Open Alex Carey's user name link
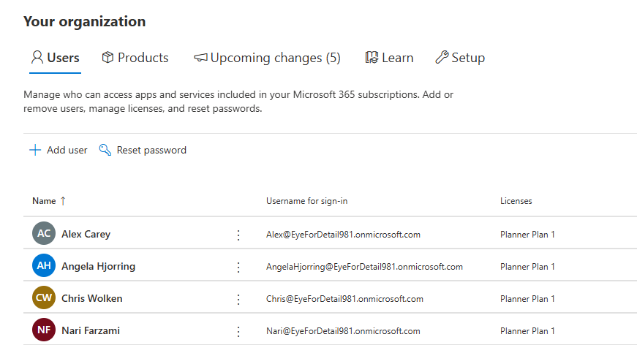The width and height of the screenshot is (637, 364). point(86,235)
